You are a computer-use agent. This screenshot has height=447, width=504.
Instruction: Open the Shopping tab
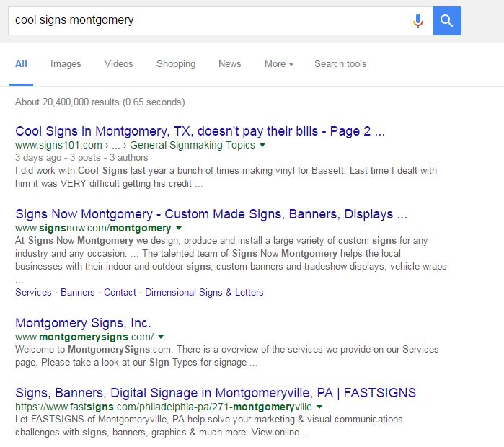(176, 64)
